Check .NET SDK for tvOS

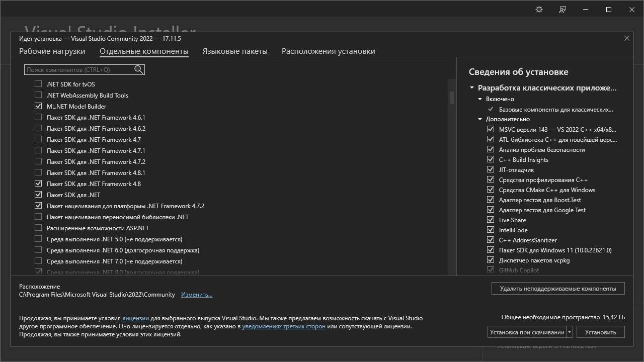38,84
